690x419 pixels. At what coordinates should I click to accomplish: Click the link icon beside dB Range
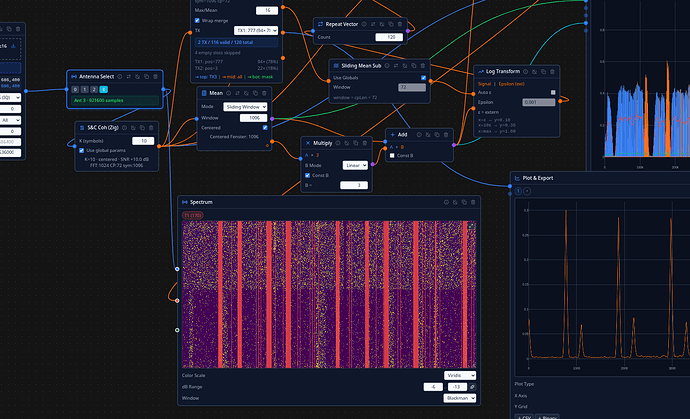pos(473,385)
